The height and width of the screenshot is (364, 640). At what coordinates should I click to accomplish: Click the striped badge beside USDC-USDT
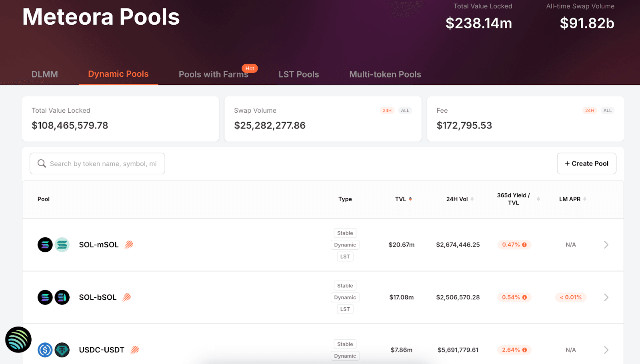135,350
